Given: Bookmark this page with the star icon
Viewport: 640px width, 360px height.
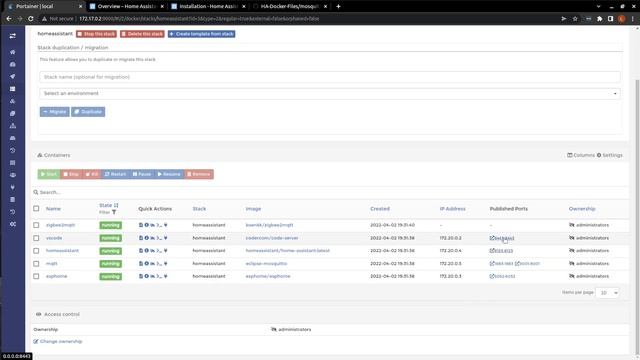Looking at the screenshot, I should pos(575,19).
